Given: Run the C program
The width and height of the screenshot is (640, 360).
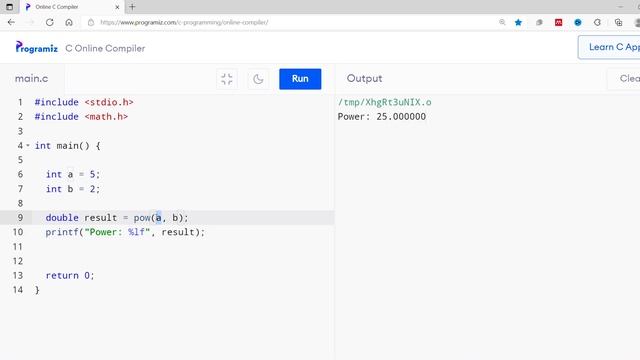Looking at the screenshot, I should 300,79.
